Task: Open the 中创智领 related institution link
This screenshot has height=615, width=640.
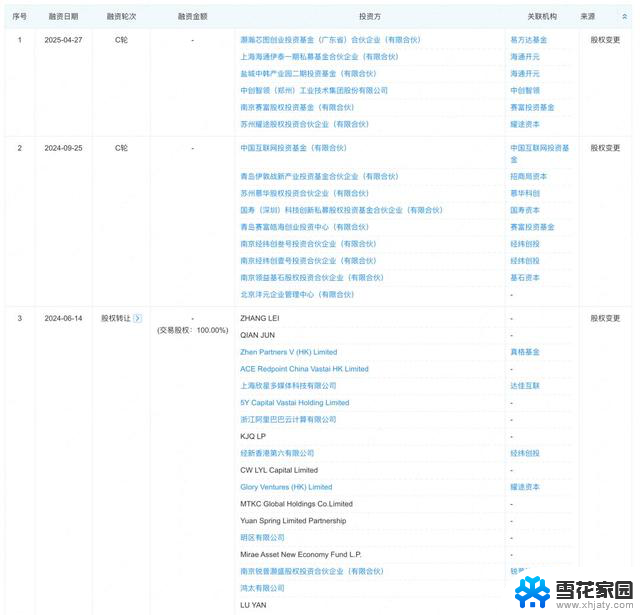Action: pyautogui.click(x=525, y=90)
